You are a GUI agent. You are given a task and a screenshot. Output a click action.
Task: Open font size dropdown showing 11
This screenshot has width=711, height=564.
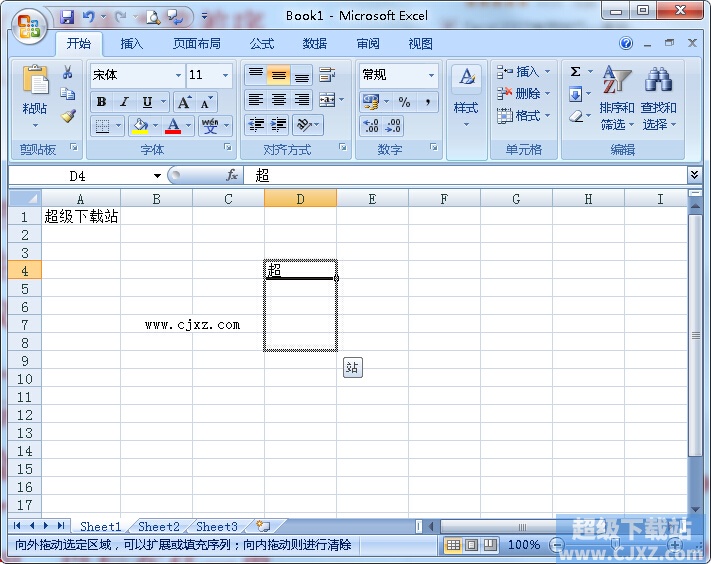tap(225, 75)
